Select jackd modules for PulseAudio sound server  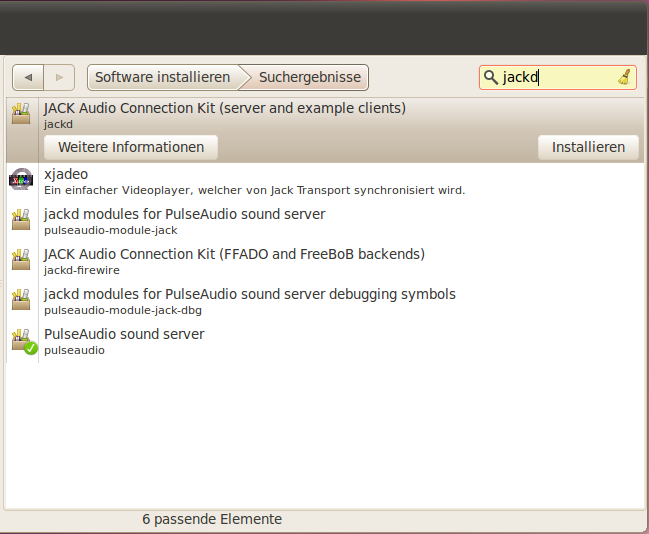pyautogui.click(x=184, y=221)
